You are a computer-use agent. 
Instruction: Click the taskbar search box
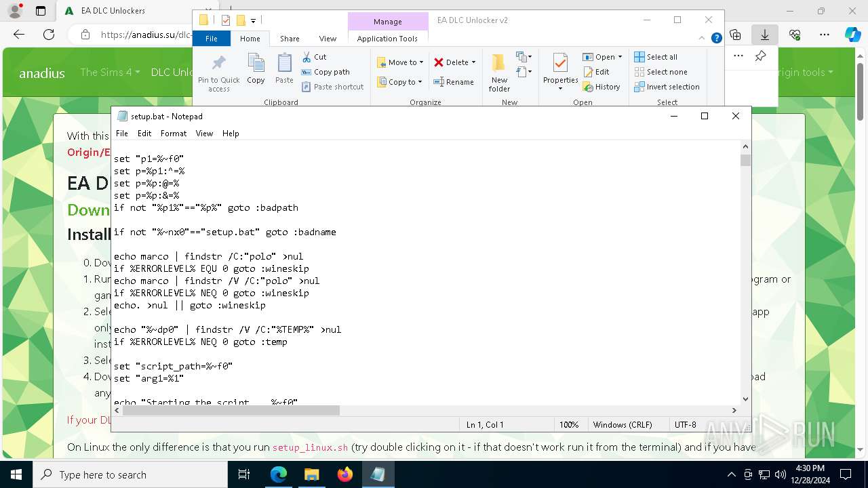click(130, 474)
